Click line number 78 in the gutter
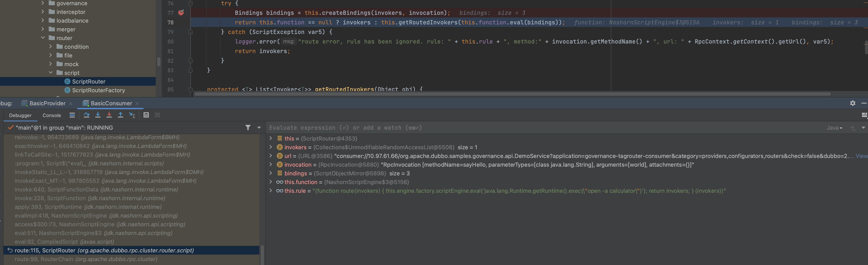The image size is (868, 265). pos(171,22)
